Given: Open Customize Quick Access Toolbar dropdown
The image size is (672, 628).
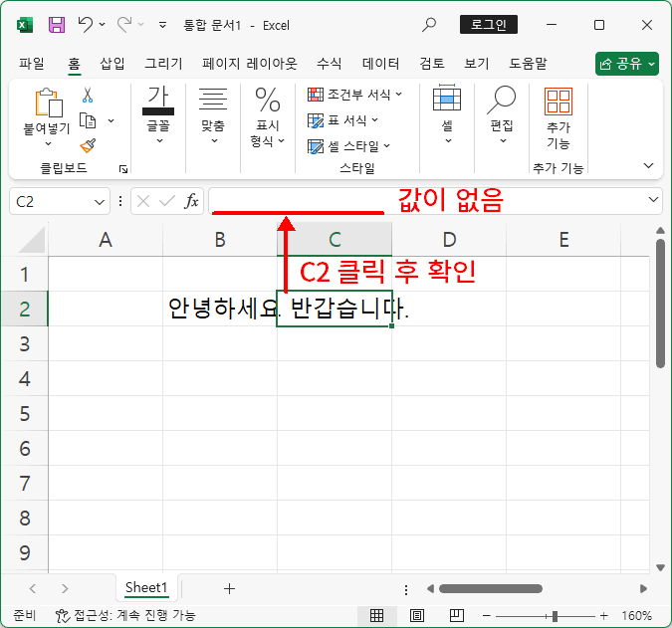Looking at the screenshot, I should (162, 25).
